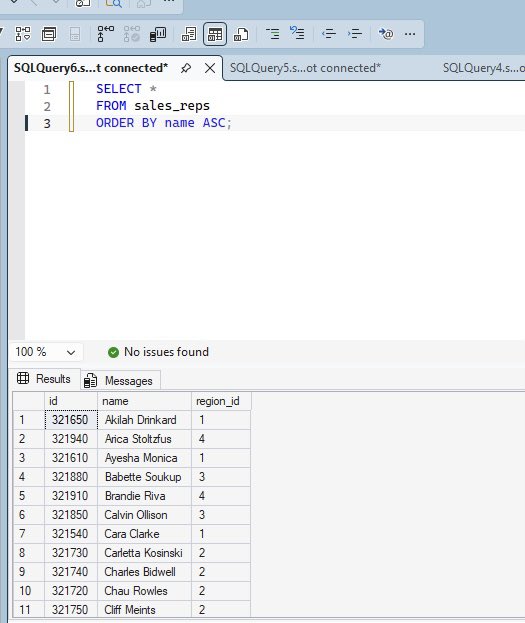
Task: Select the Chau Rowles cell
Action: pos(144,591)
